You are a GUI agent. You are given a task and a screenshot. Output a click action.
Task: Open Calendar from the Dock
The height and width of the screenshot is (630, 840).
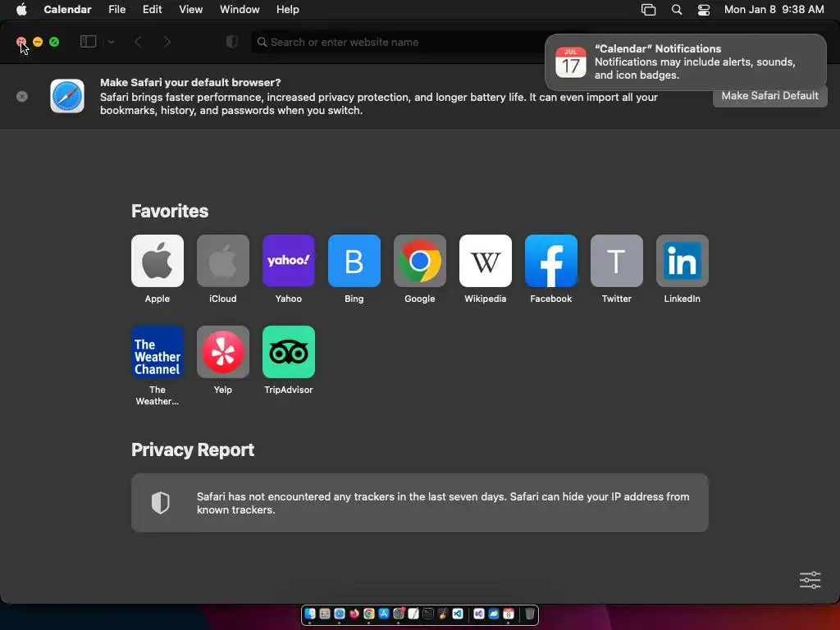tap(509, 614)
